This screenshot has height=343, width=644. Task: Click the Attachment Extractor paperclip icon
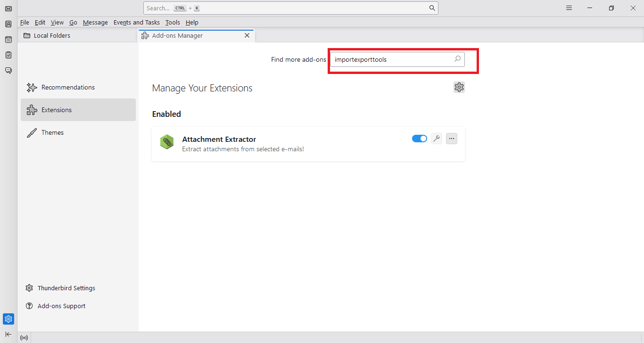(167, 142)
